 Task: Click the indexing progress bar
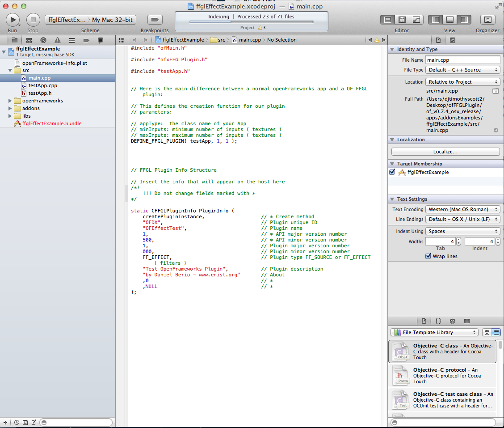pyautogui.click(x=252, y=22)
